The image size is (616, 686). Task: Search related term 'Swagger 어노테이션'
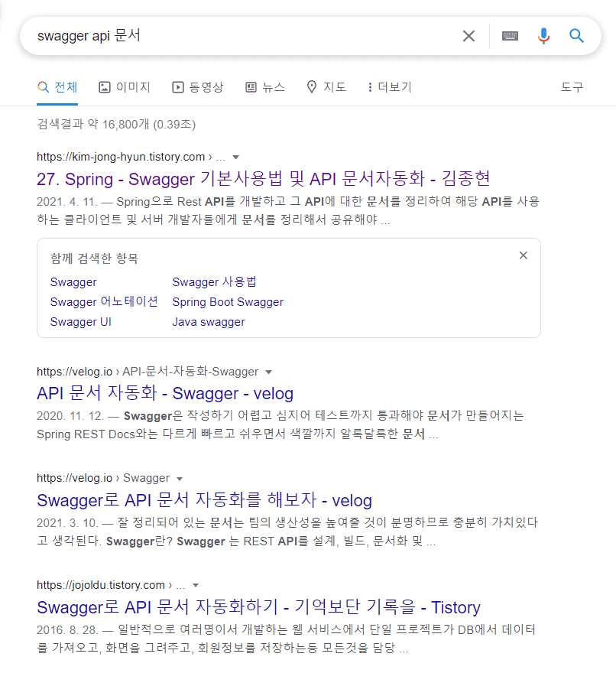click(104, 302)
